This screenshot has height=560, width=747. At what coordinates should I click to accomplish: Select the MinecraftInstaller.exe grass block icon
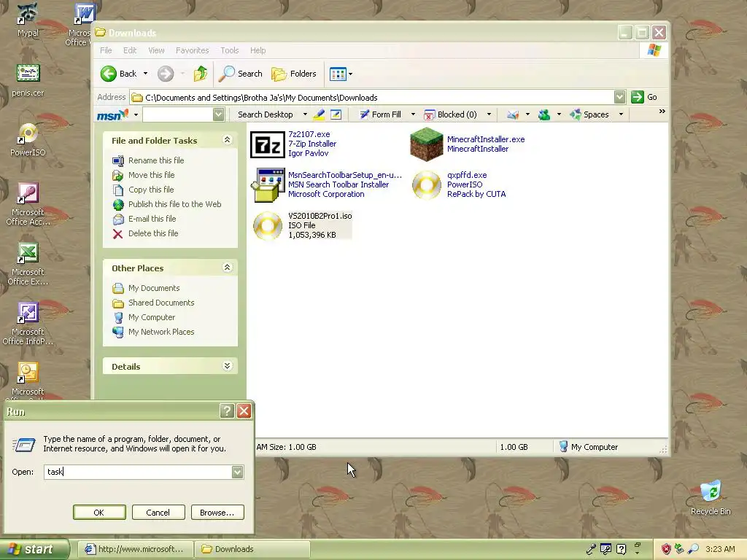426,144
